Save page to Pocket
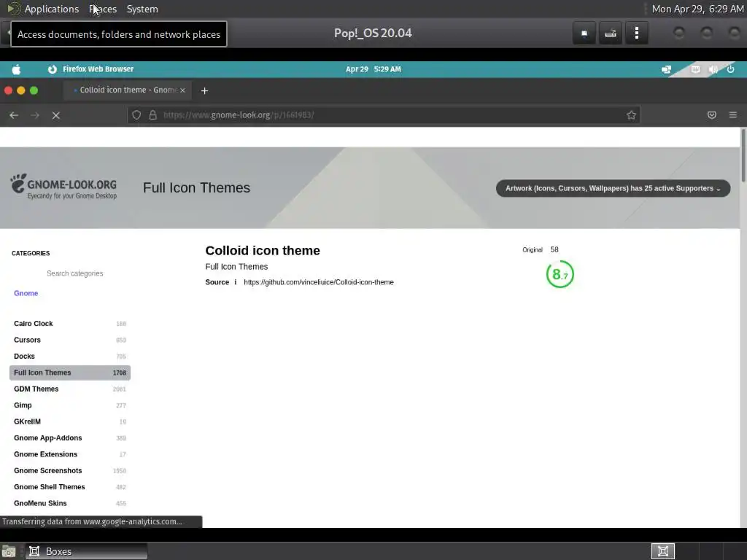 click(x=712, y=115)
